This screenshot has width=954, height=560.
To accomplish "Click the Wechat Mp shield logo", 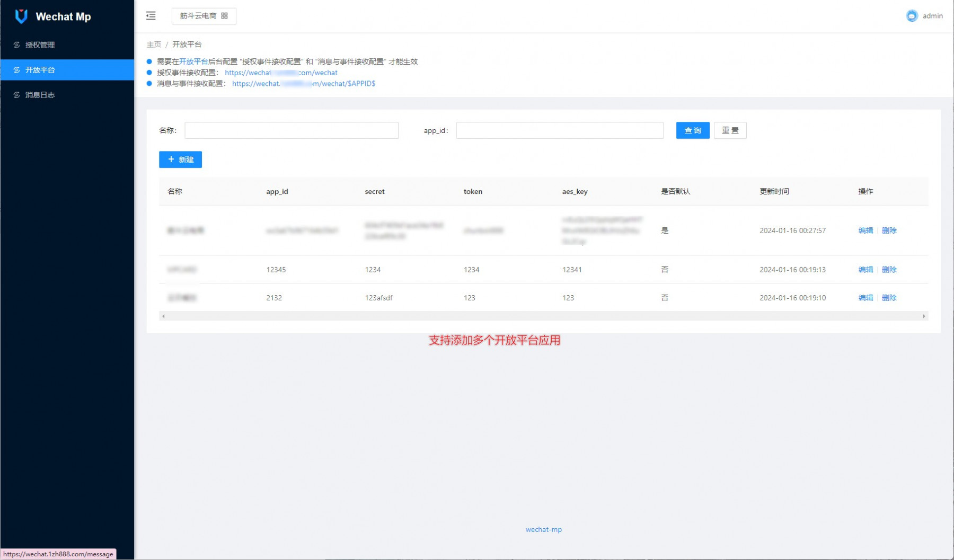I will [x=21, y=16].
